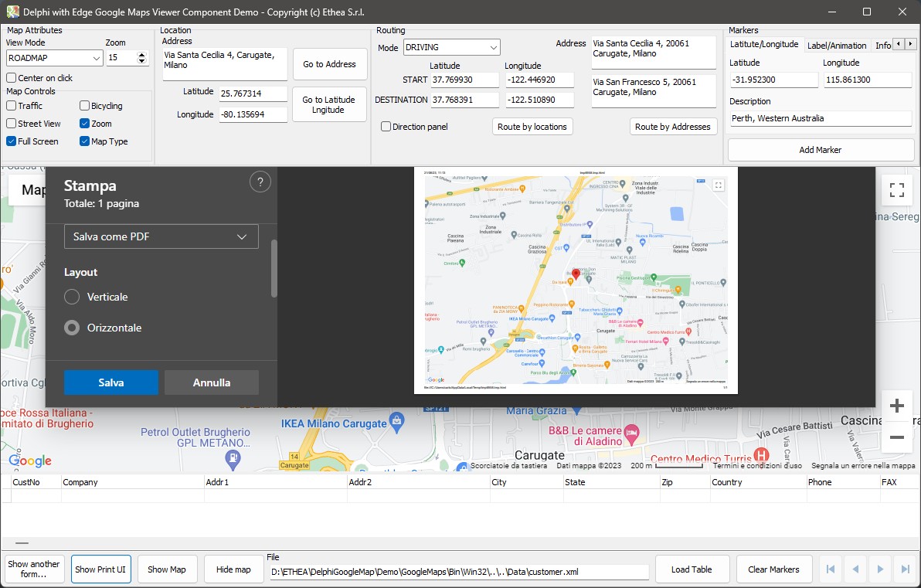This screenshot has height=588, width=921.
Task: Click Company column header in table
Action: (133, 481)
